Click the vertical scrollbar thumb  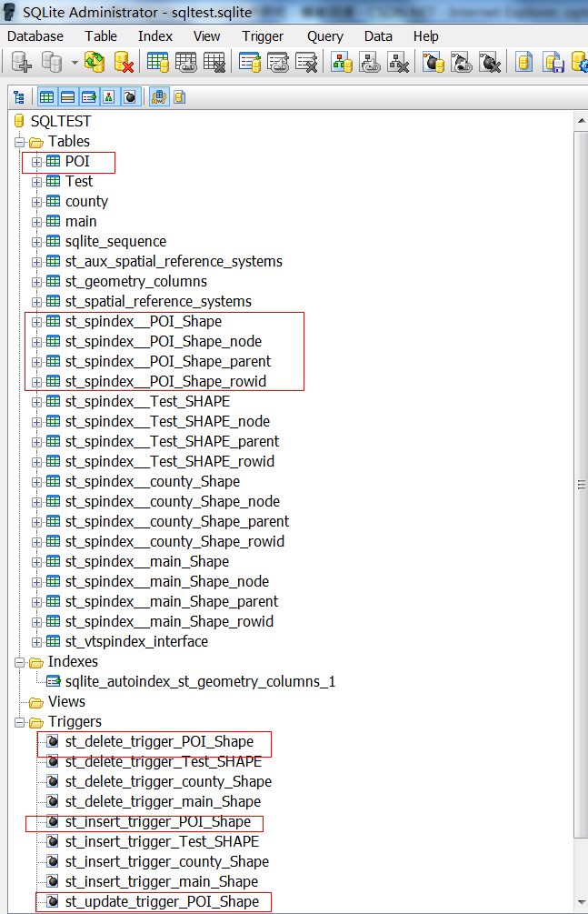(581, 485)
